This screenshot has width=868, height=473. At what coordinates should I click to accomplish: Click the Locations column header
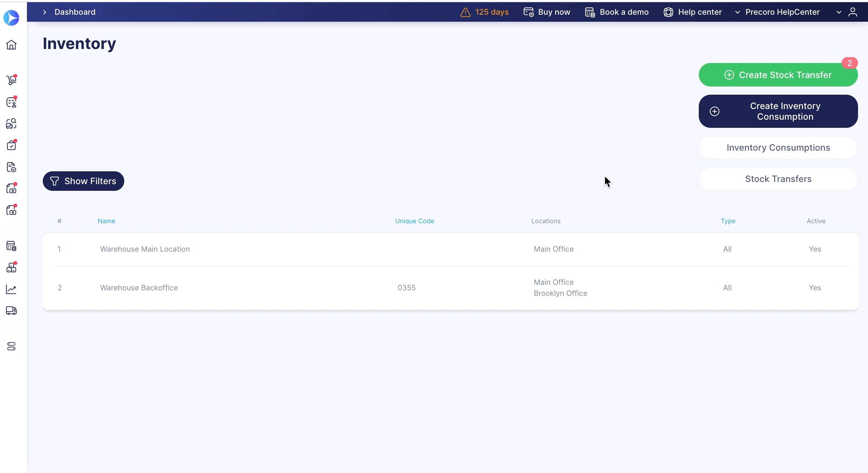[546, 221]
